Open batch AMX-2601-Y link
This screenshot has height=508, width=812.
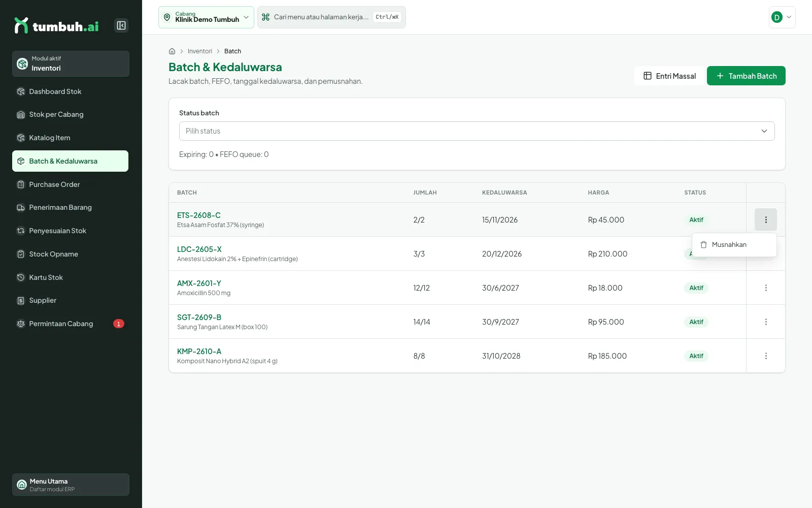[x=199, y=283]
